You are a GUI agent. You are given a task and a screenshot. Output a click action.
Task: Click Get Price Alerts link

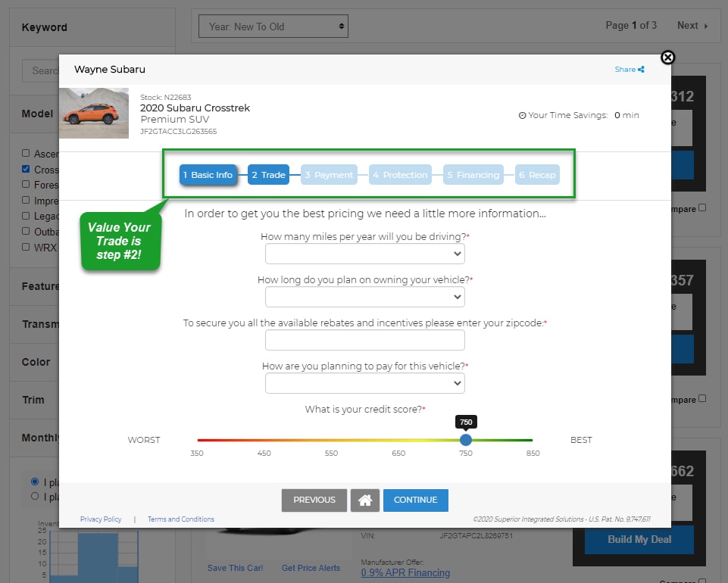pos(311,568)
